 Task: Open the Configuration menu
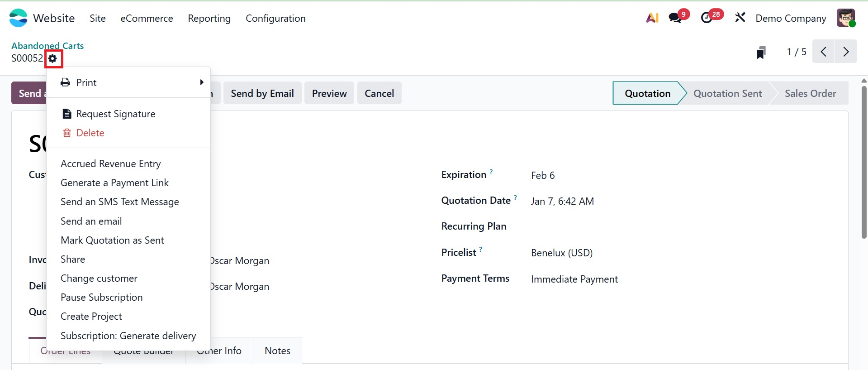click(x=275, y=19)
